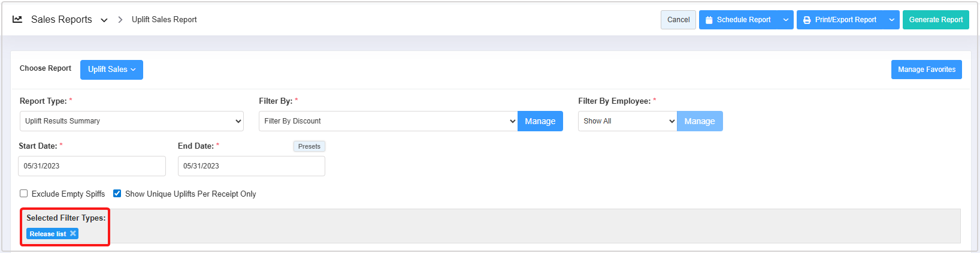Click the printer icon on Print/Export Report

click(807, 20)
